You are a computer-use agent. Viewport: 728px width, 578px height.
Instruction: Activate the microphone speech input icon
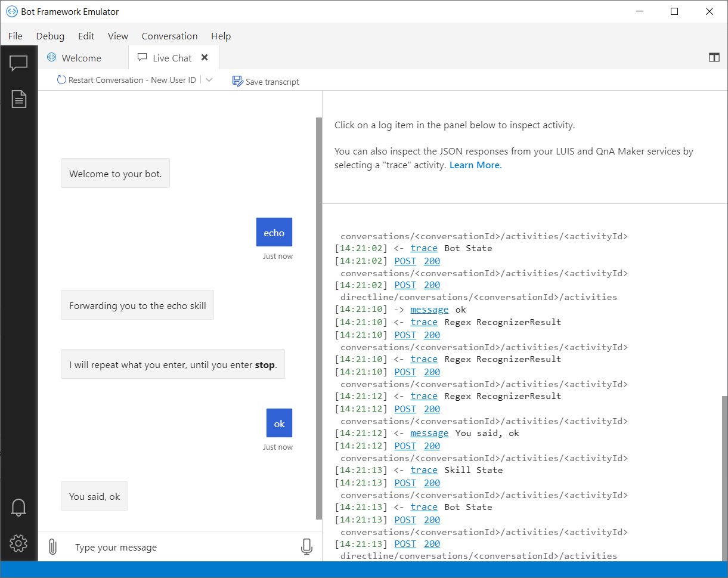click(306, 547)
